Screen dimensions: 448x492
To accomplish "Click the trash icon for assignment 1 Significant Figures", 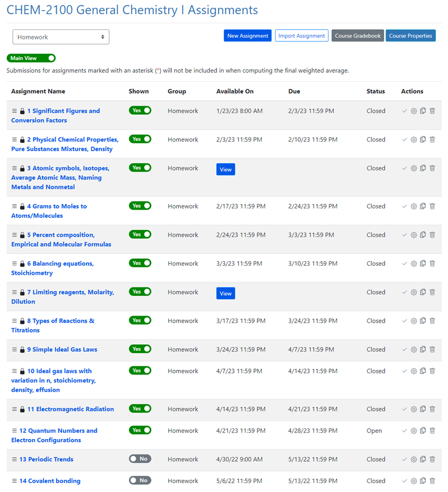I will point(432,111).
